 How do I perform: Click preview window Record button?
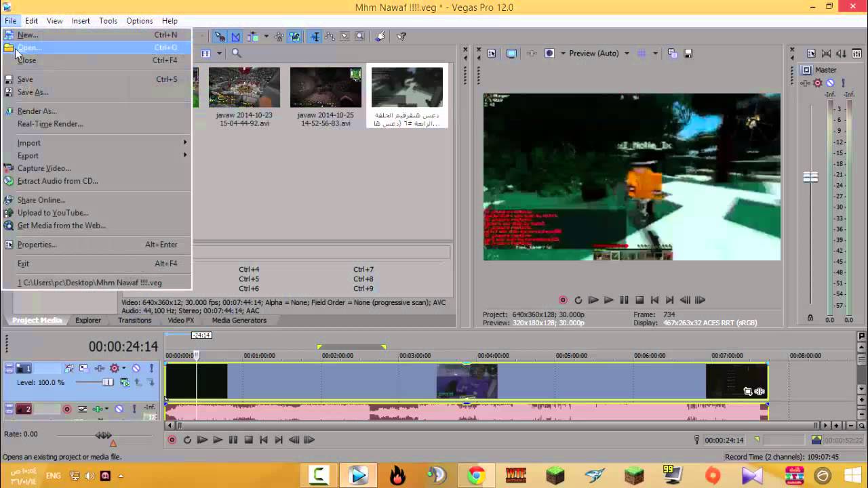point(563,300)
